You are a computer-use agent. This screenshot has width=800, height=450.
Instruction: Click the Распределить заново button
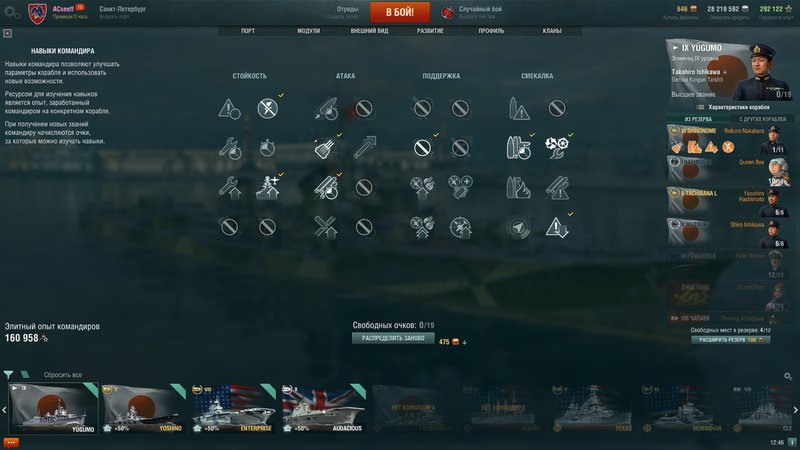click(393, 338)
